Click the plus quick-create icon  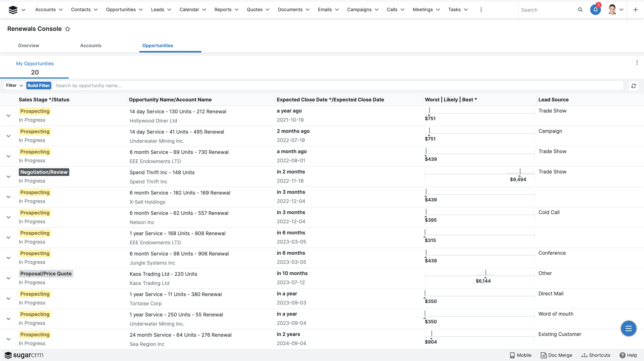coord(635,10)
